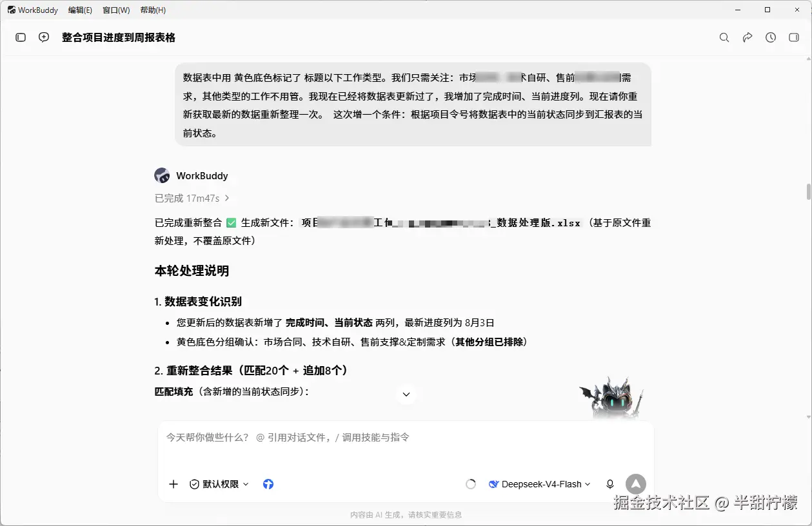The width and height of the screenshot is (812, 526).
Task: Click the conversation title 整合项目进度到周报表格
Action: (x=119, y=37)
